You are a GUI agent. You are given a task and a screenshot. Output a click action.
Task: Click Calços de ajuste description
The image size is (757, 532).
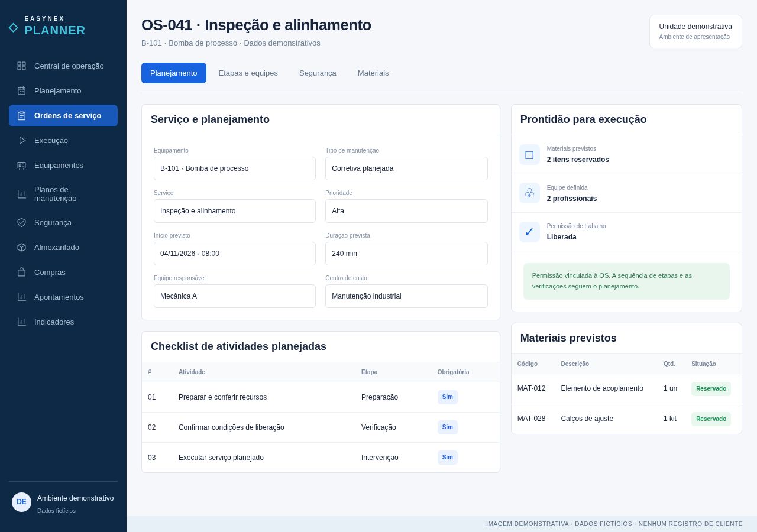click(587, 419)
